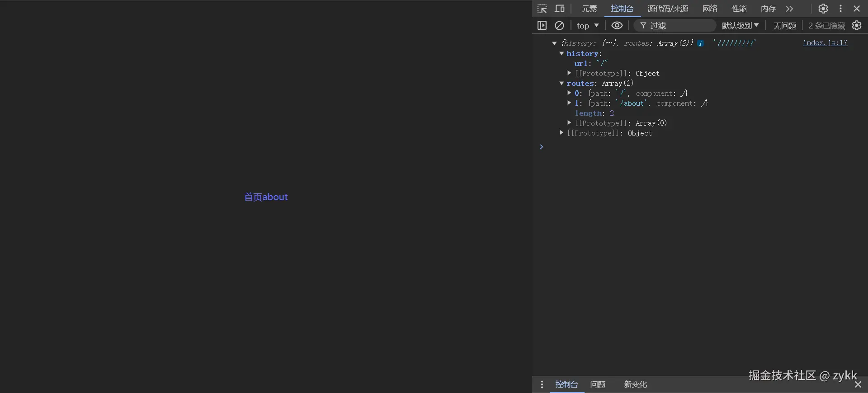
Task: Collapse the history property
Action: click(561, 53)
